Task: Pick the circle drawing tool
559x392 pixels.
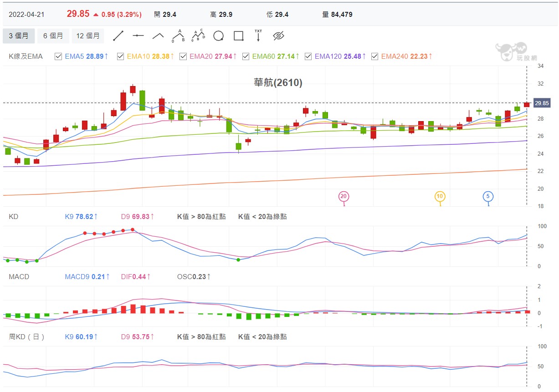Action: [x=218, y=36]
